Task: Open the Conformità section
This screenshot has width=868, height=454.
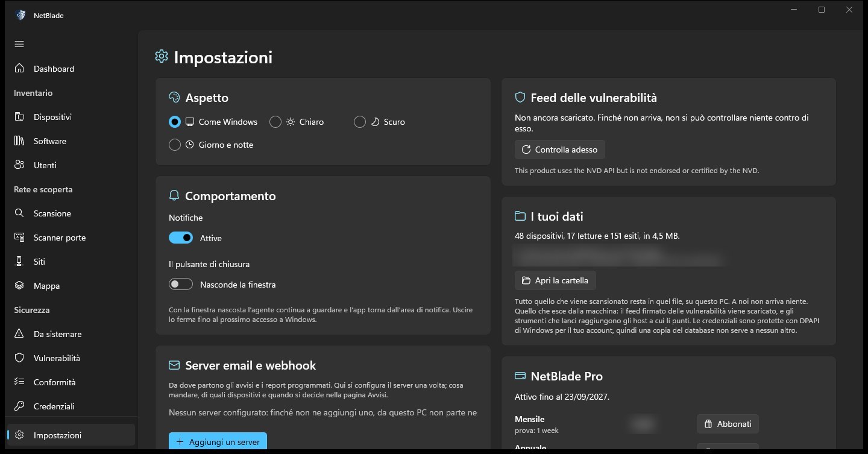Action: pos(70,382)
